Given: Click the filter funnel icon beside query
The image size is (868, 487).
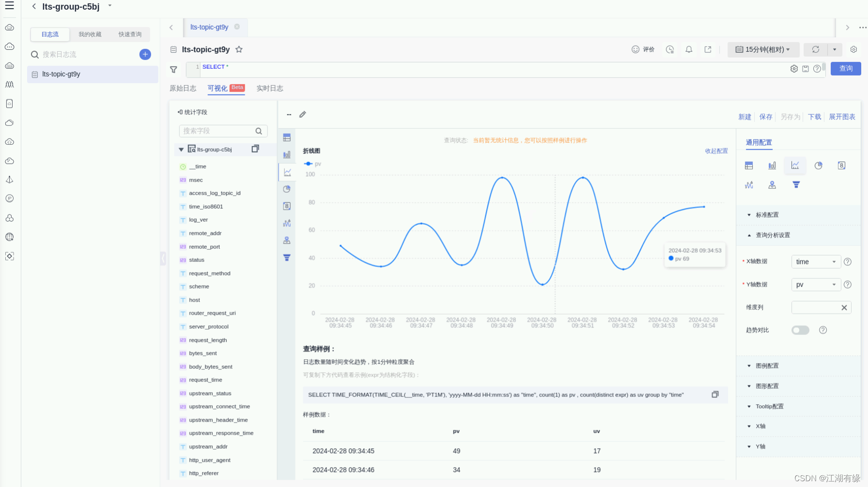Looking at the screenshot, I should [173, 70].
